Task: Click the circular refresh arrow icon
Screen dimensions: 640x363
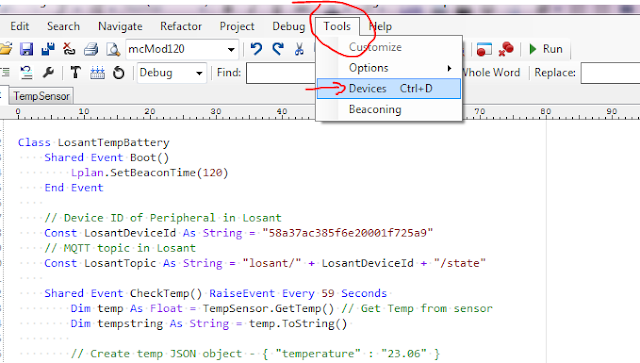Action: [118, 73]
